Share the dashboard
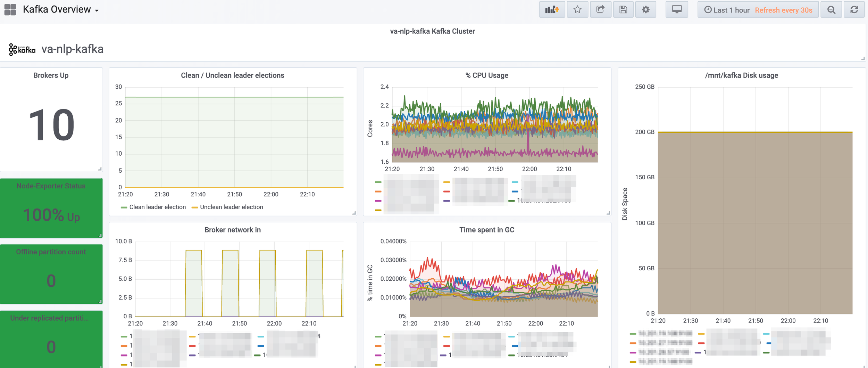Viewport: 868px width, 368px height. pyautogui.click(x=600, y=10)
